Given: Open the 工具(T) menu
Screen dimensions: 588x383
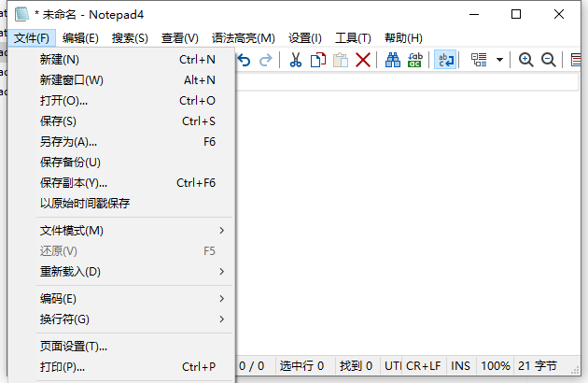Looking at the screenshot, I should [x=353, y=38].
